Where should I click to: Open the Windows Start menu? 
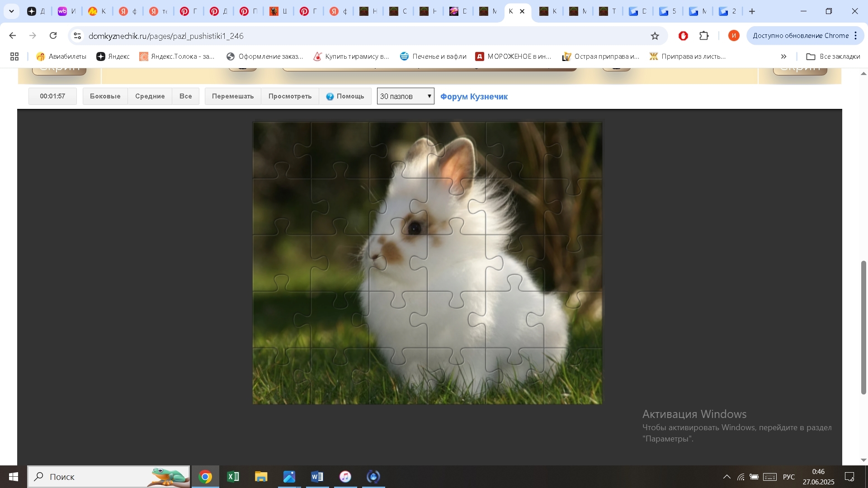coord(13,477)
